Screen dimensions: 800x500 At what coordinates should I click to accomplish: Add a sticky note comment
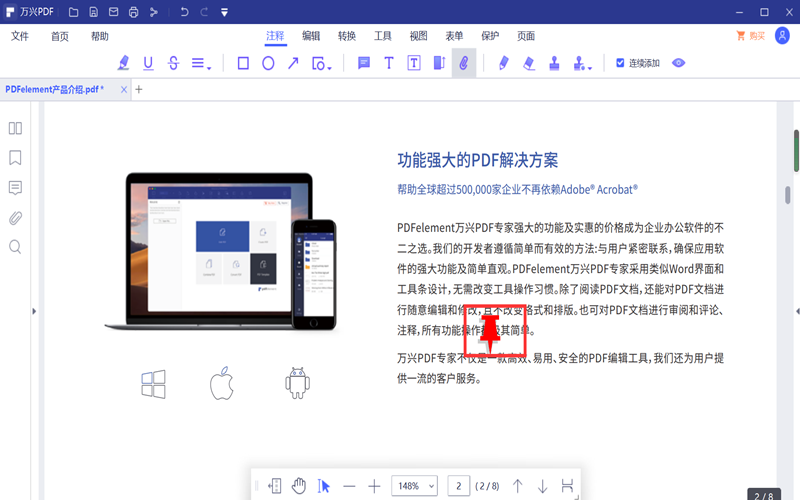coord(364,63)
